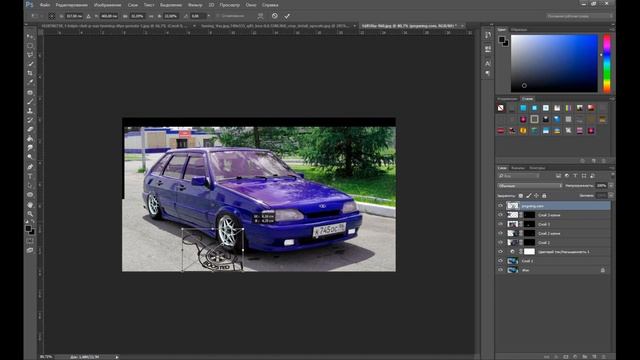The height and width of the screenshot is (360, 640).
Task: Click the reference point locator icon
Action: click(x=52, y=16)
